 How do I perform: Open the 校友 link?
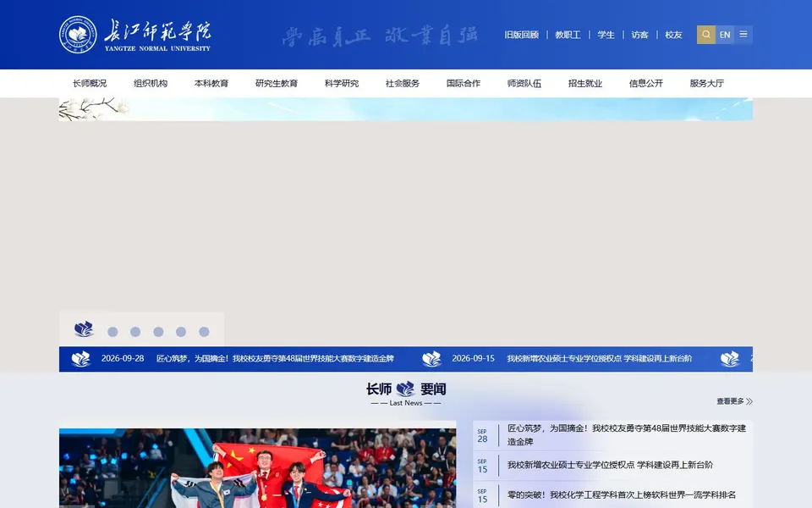673,35
